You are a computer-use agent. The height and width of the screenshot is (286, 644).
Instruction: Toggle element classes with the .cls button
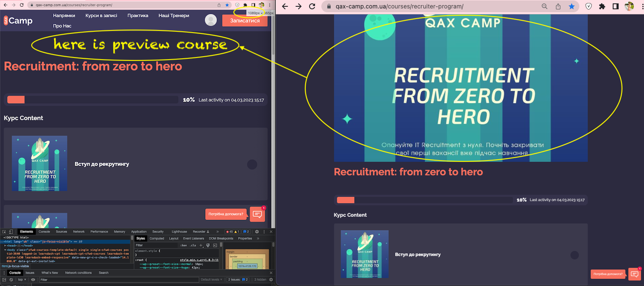(x=193, y=245)
